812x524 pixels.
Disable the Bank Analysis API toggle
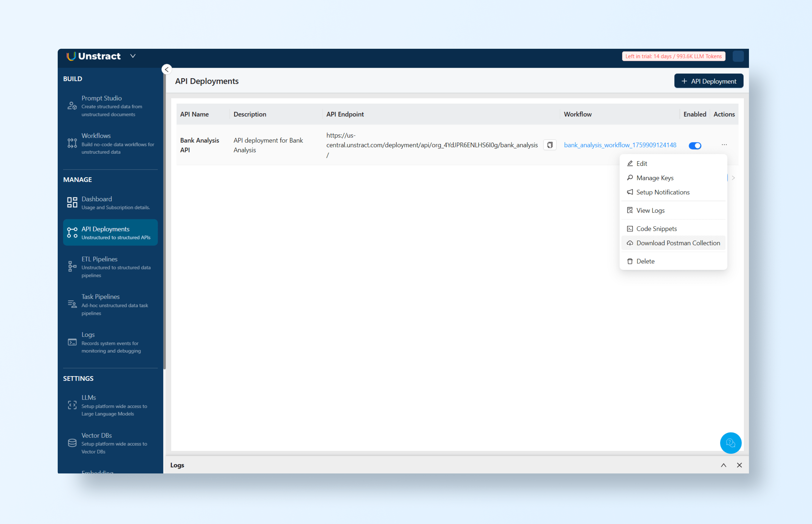pos(695,146)
